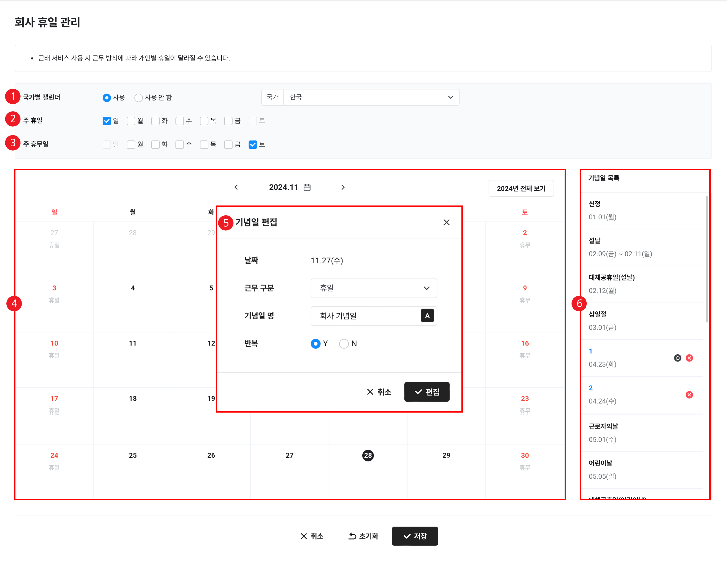Click the 기념일 목록 scrollbar

tap(707, 260)
